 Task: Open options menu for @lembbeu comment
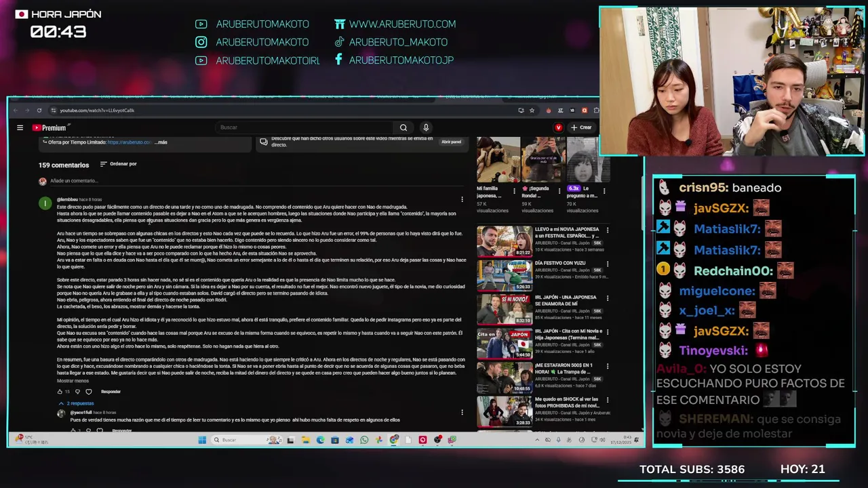[x=462, y=199]
